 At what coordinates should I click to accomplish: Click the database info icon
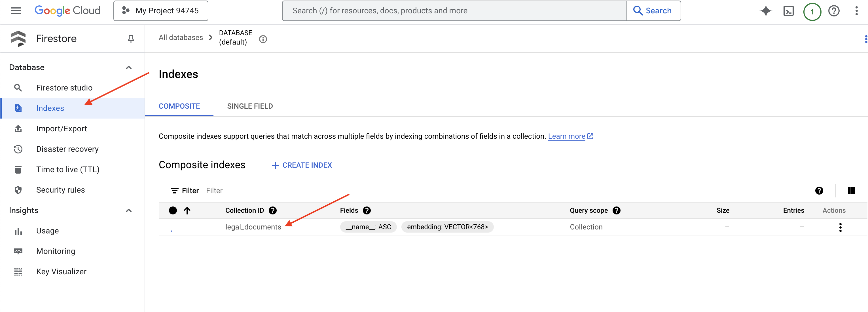[x=263, y=39]
